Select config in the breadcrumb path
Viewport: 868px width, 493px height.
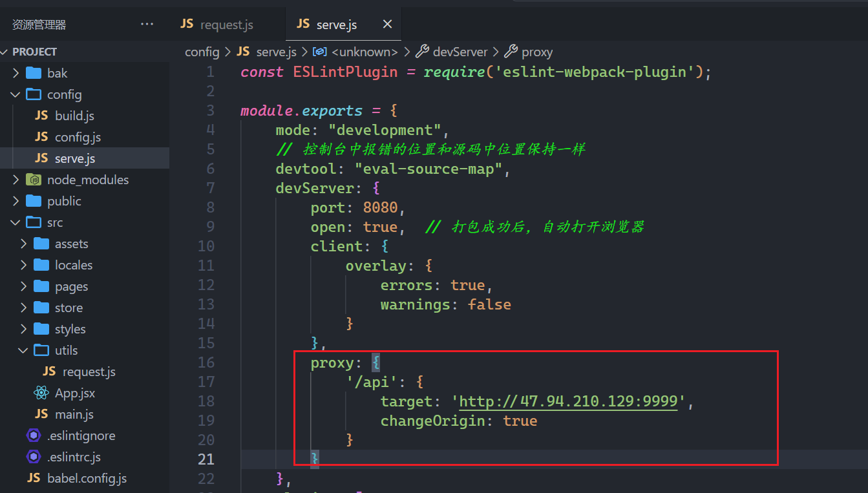pos(202,52)
